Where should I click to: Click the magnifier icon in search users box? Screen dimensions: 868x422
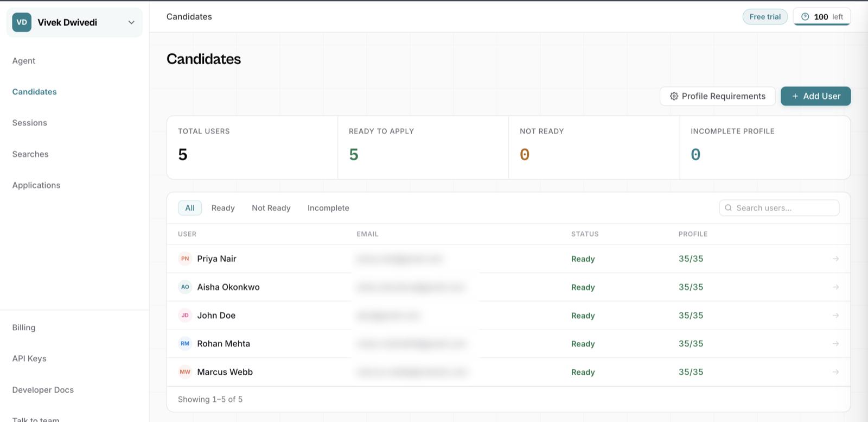pos(728,208)
